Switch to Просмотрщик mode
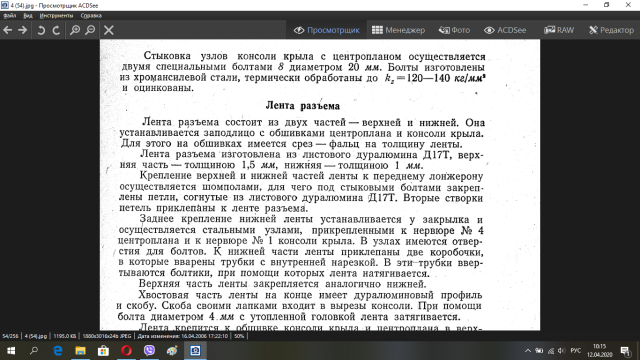This screenshot has width=640, height=360. coord(327,30)
